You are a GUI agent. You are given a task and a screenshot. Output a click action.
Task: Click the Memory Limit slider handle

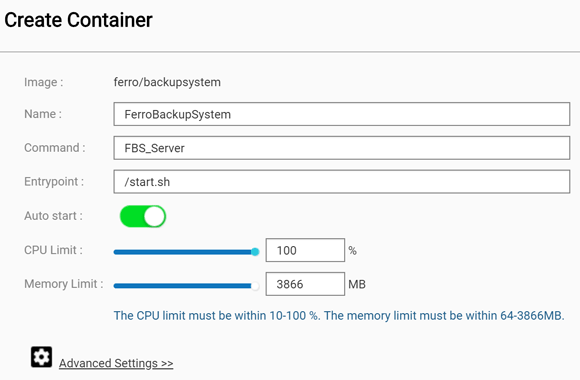point(255,286)
